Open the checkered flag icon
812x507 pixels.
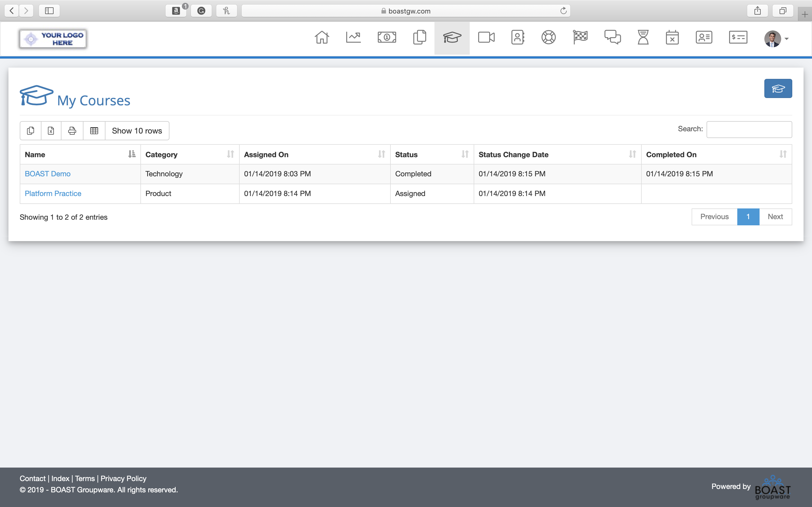[x=580, y=37]
